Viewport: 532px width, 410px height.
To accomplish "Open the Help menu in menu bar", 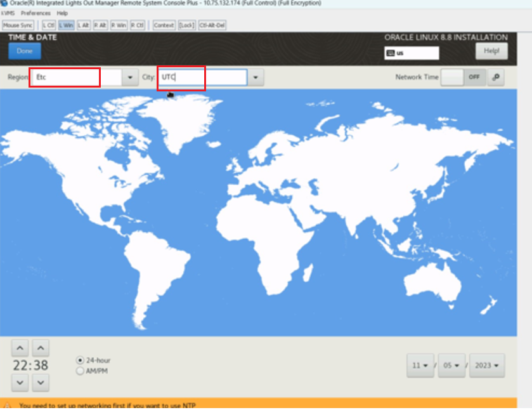I will [62, 13].
